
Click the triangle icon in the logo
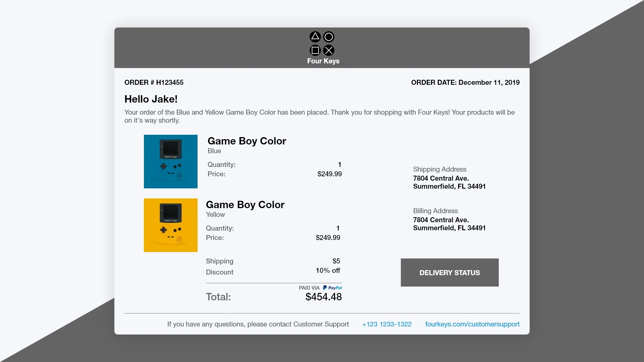tap(315, 37)
